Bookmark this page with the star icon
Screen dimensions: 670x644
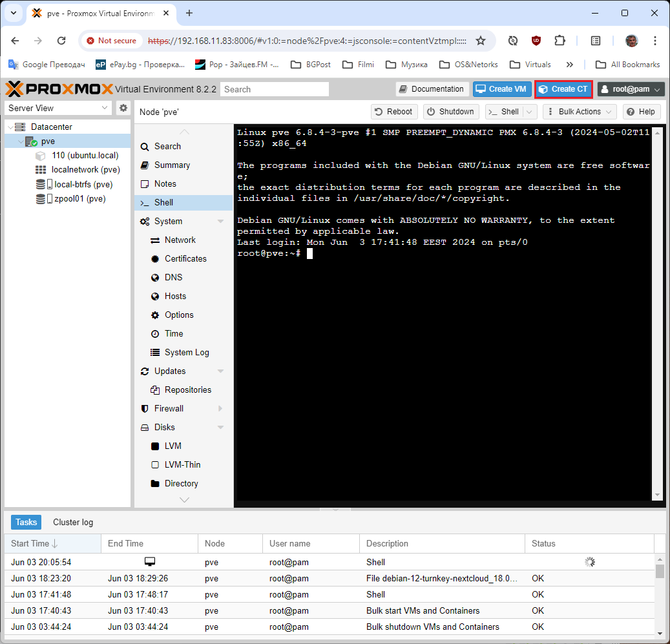(x=481, y=41)
